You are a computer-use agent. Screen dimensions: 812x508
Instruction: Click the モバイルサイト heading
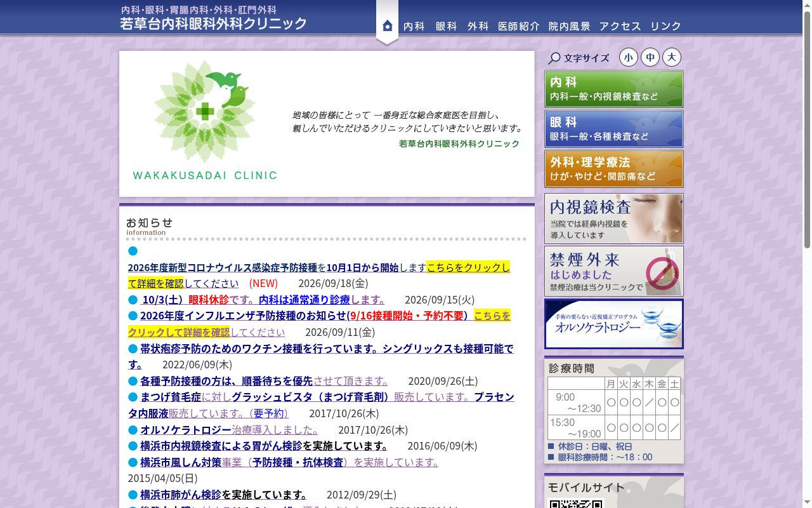coord(587,488)
